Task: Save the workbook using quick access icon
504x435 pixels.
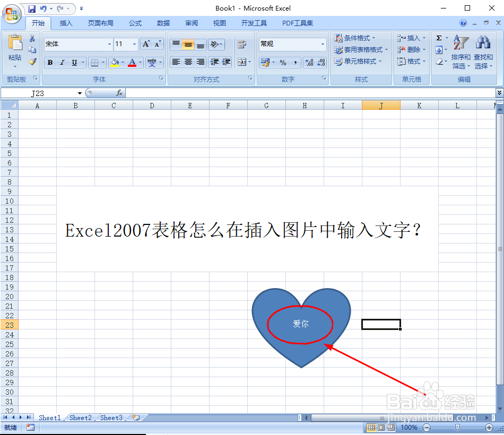Action: point(31,8)
